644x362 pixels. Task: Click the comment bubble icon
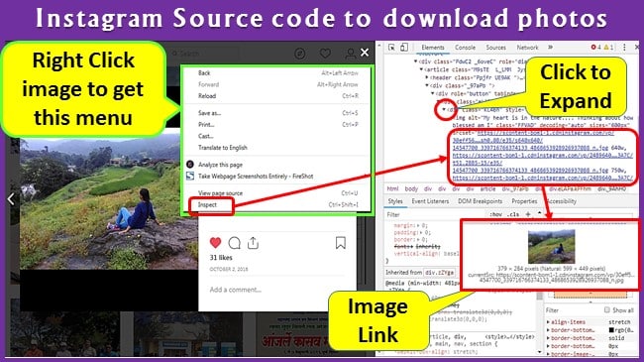234,243
